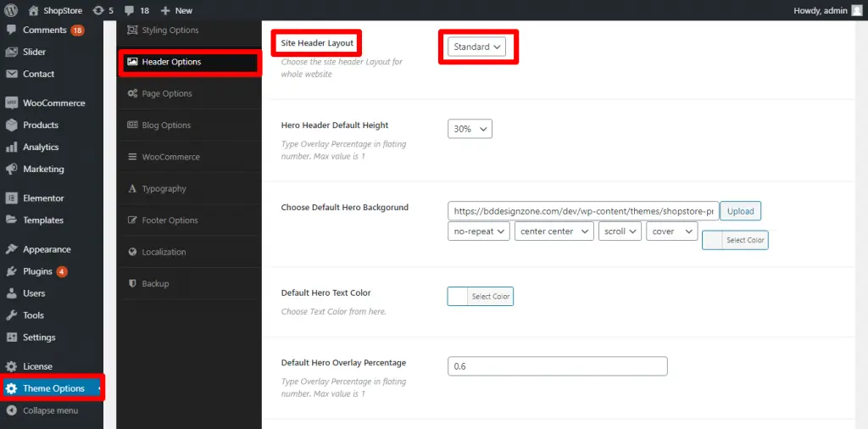Screen dimensions: 868x429
Task: Open the Appearance menu label
Action: coord(47,249)
